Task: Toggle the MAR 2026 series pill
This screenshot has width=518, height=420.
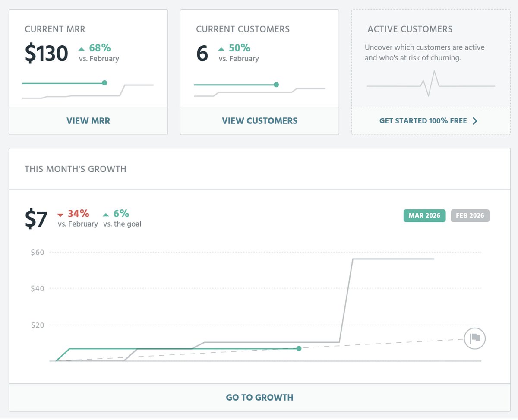Action: point(424,215)
